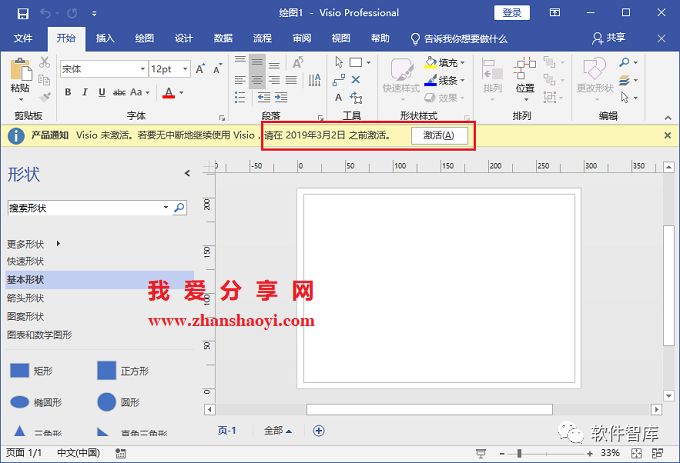Select the Pointer tool
The width and height of the screenshot is (680, 463).
339,62
